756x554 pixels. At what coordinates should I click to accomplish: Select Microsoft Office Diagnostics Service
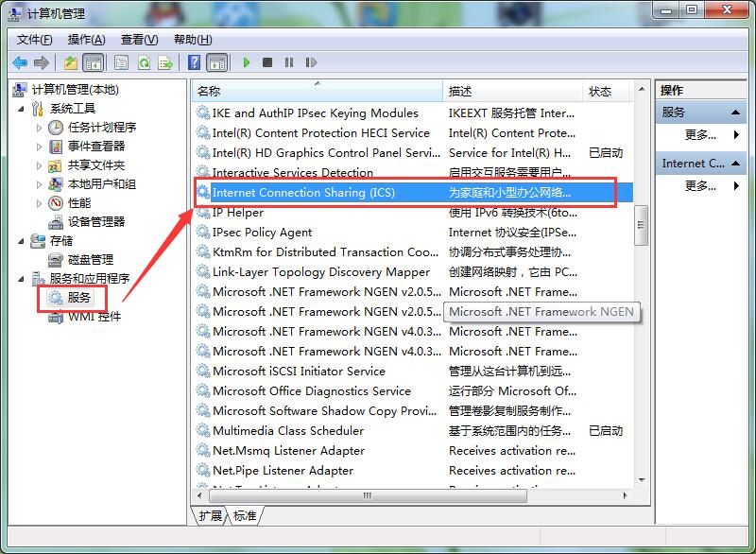click(x=413, y=391)
